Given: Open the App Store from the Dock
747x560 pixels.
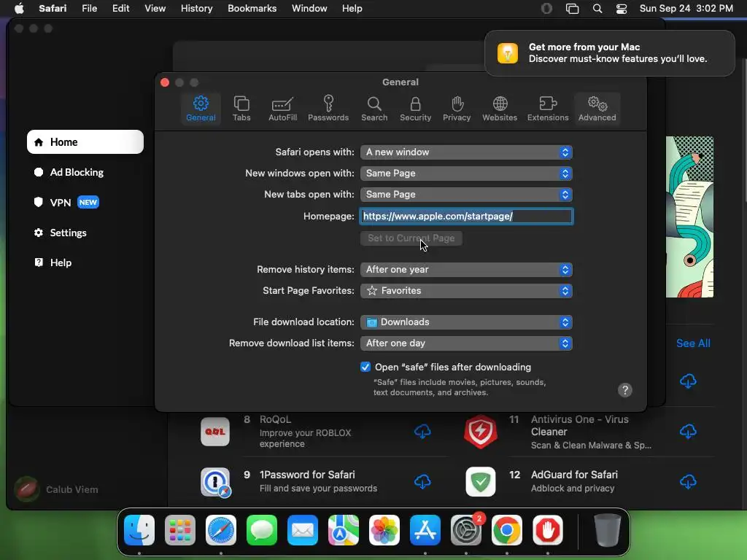Looking at the screenshot, I should pyautogui.click(x=425, y=530).
